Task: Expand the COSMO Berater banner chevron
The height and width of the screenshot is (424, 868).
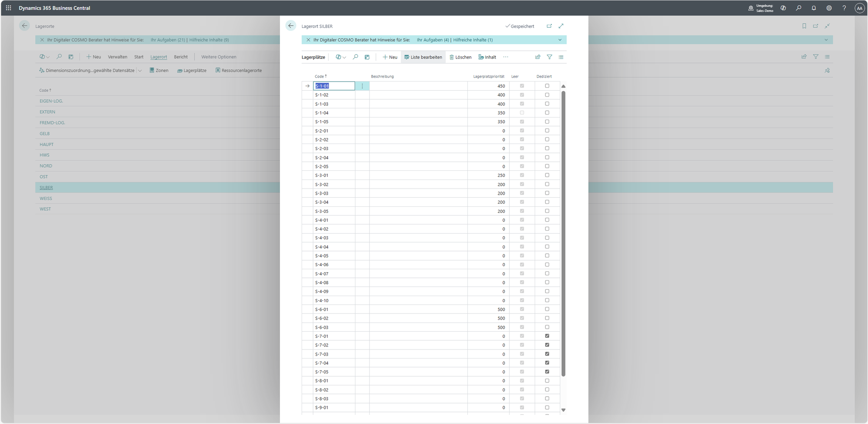Action: pos(560,40)
